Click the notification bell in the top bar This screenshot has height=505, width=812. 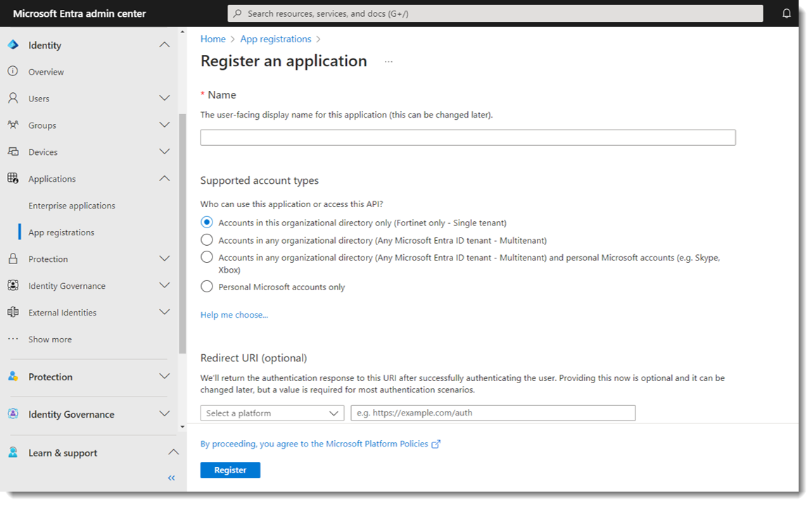point(787,13)
